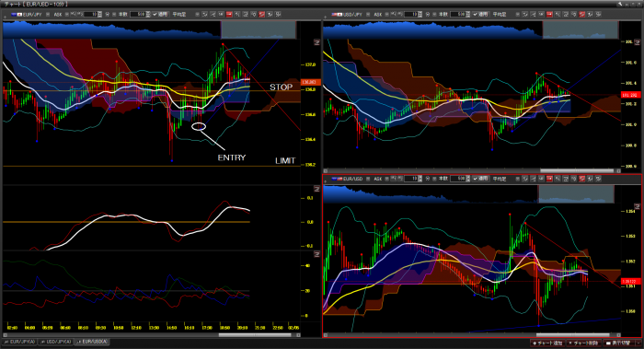644x349 pixels.
Task: Click the red trendline icon in EUR/USD toolbar
Action: pyautogui.click(x=582, y=179)
